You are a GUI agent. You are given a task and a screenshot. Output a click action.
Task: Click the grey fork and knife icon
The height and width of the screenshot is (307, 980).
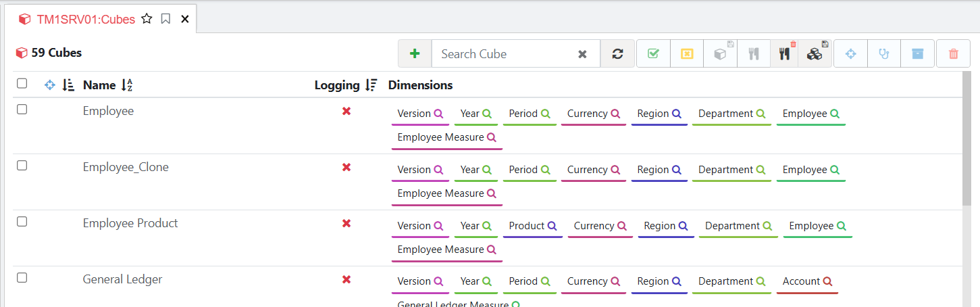click(x=754, y=53)
